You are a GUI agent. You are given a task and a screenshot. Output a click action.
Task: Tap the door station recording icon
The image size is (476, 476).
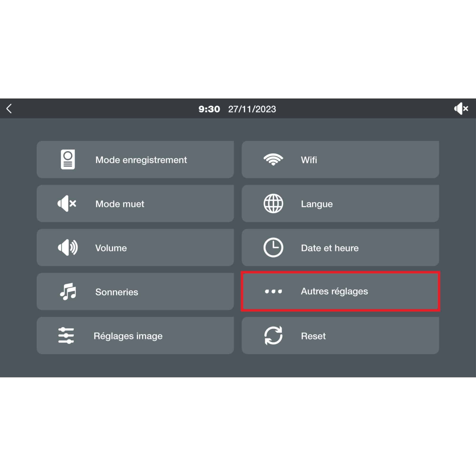[x=68, y=159]
